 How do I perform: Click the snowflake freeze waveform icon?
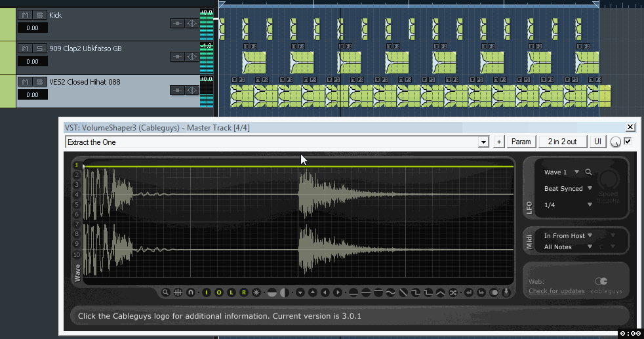click(256, 292)
